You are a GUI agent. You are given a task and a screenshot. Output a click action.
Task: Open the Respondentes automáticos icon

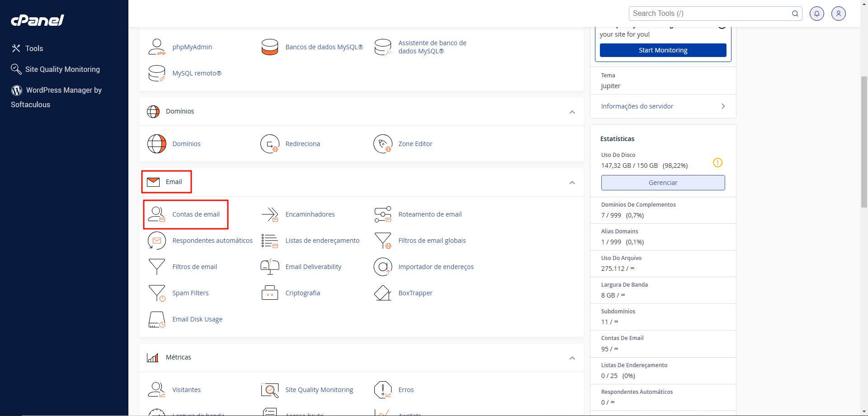157,241
